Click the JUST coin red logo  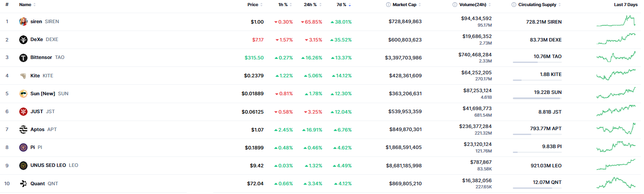(23, 112)
